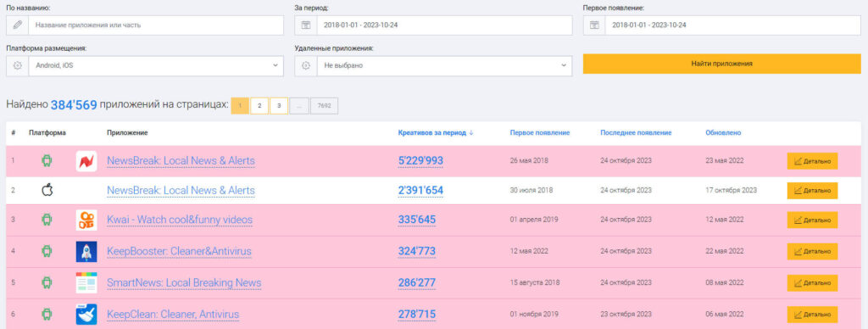Go to results page 2
868x329 pixels.
pos(259,106)
